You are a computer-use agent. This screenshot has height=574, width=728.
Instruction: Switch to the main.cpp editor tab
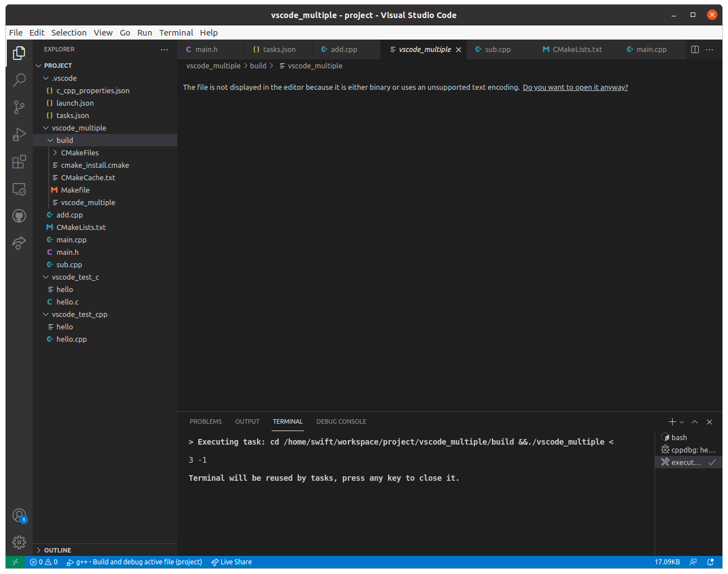tap(652, 50)
